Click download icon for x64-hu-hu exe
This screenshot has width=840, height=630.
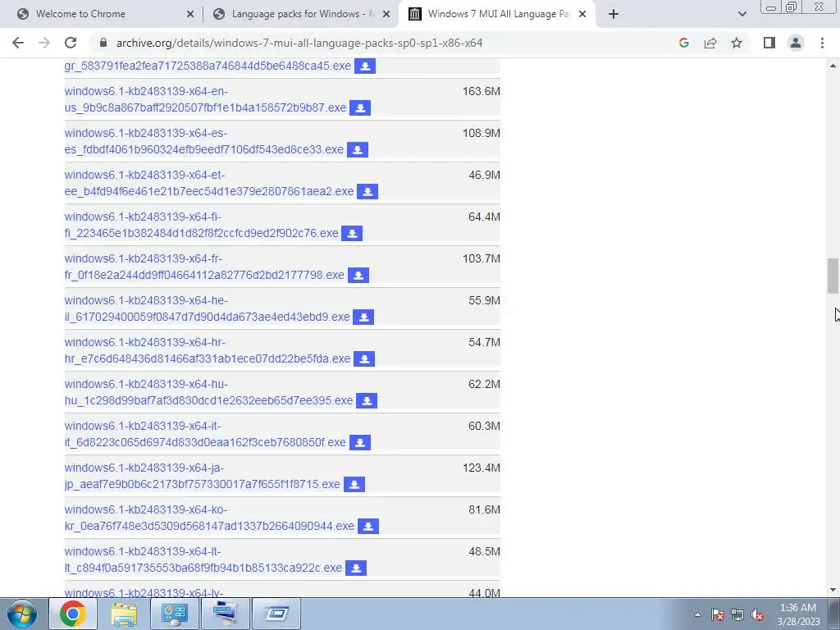[x=367, y=400]
